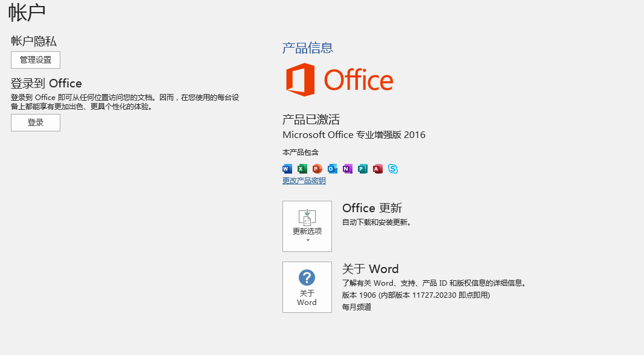Click the 每月频道 text
This screenshot has height=355, width=644.
(357, 307)
